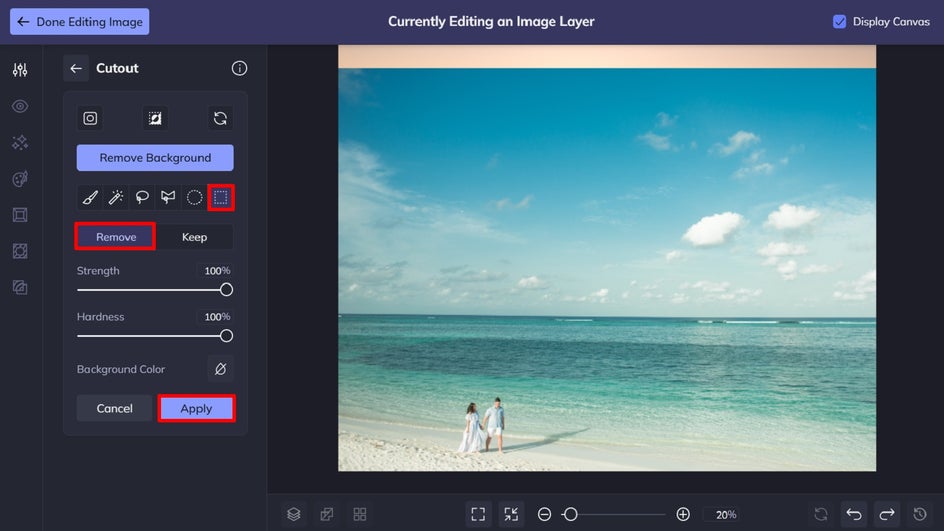This screenshot has width=944, height=531.
Task: Redo the last action
Action: 887,514
